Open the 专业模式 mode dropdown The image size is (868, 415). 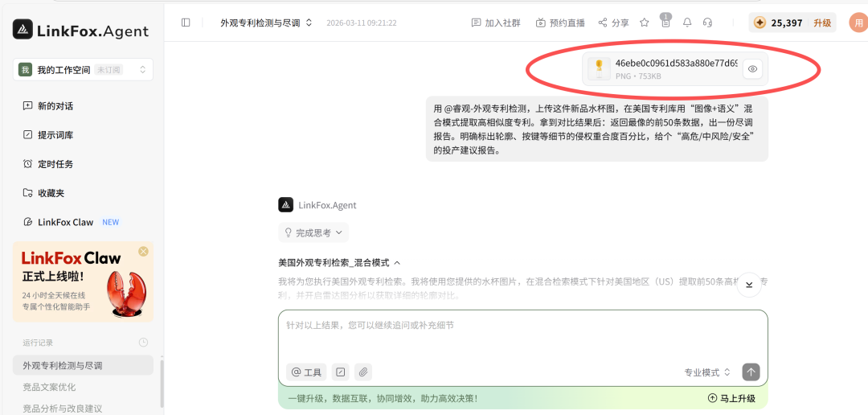[x=707, y=372]
